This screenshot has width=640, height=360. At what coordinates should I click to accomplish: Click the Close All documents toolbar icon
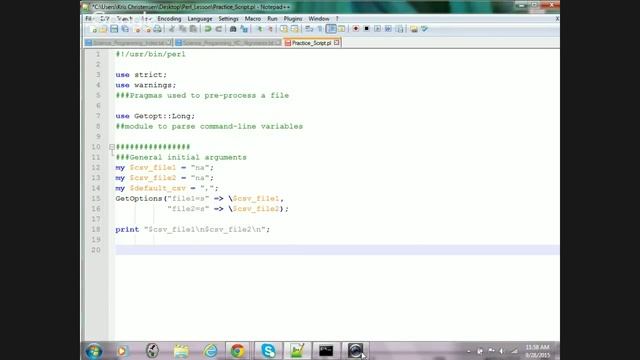[147, 29]
